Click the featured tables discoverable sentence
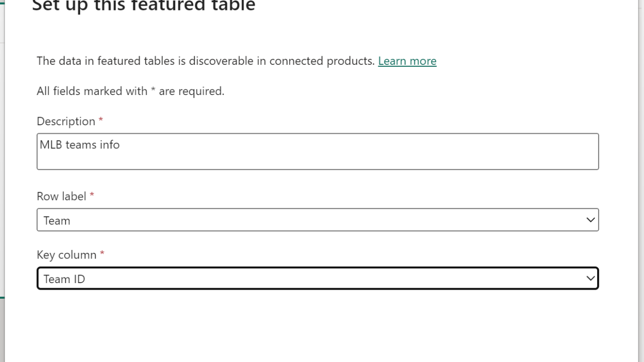The image size is (644, 362). pos(205,61)
